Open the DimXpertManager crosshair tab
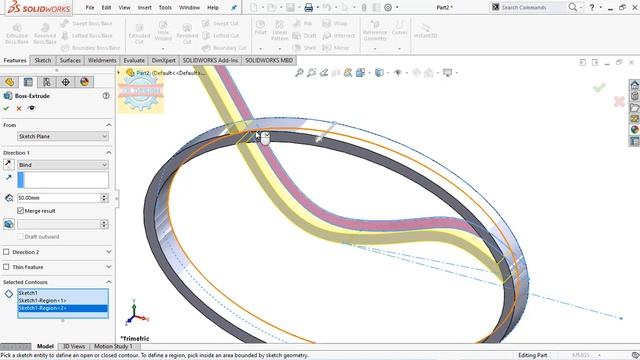The width and height of the screenshot is (640, 360). (x=66, y=82)
